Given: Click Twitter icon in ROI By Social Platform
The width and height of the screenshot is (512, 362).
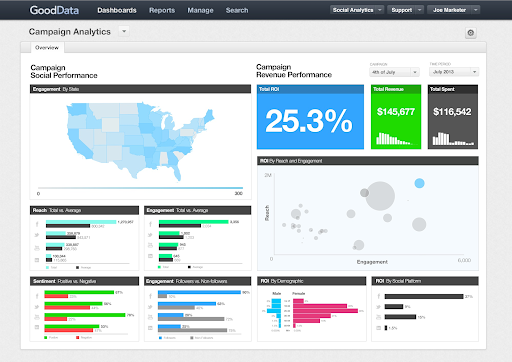Looking at the screenshot, I should click(378, 307).
